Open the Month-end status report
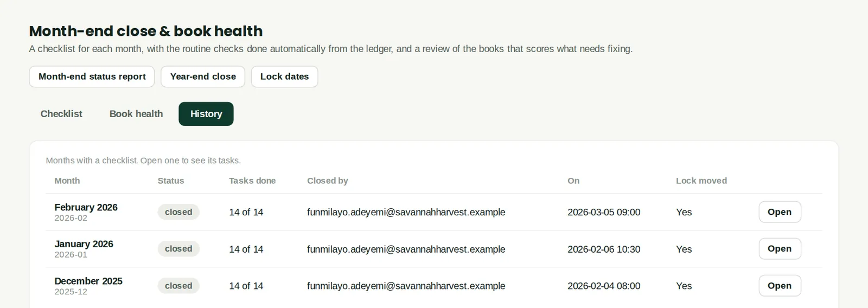Image resolution: width=868 pixels, height=308 pixels. pos(92,76)
